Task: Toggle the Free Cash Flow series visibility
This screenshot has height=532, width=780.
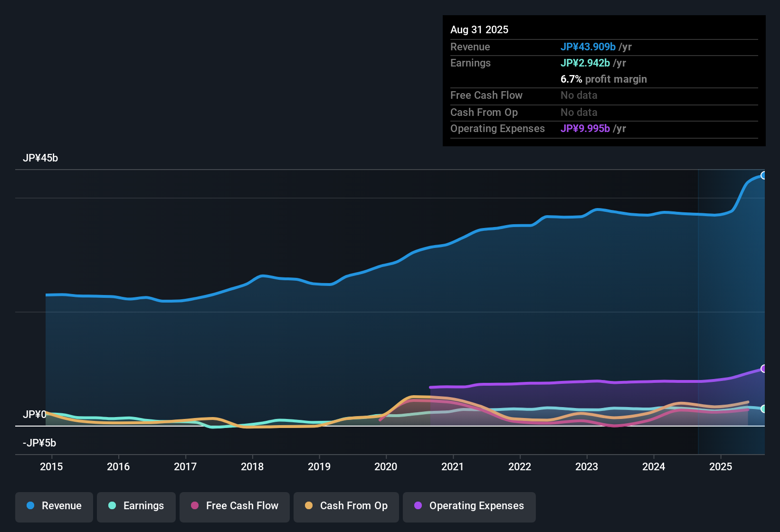Action: (234, 506)
